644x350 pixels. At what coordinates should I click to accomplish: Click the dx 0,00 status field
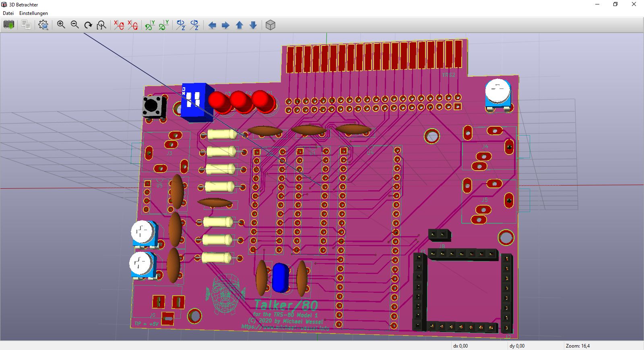460,346
